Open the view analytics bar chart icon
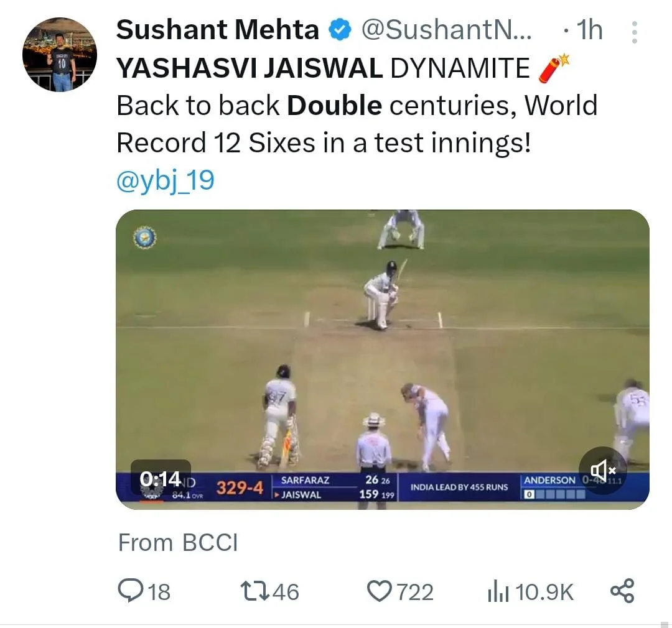672x628 pixels. pos(498,592)
